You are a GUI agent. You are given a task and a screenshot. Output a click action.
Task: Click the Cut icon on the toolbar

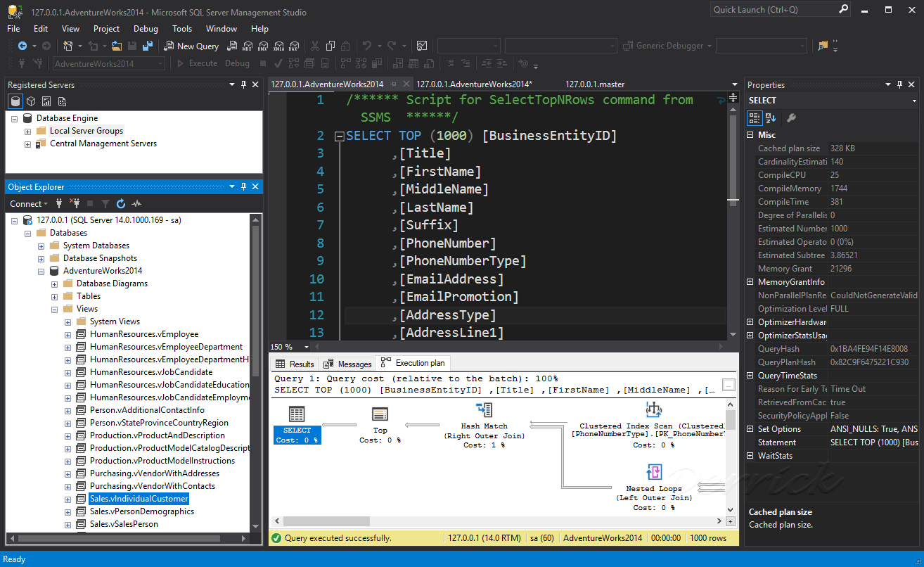315,45
